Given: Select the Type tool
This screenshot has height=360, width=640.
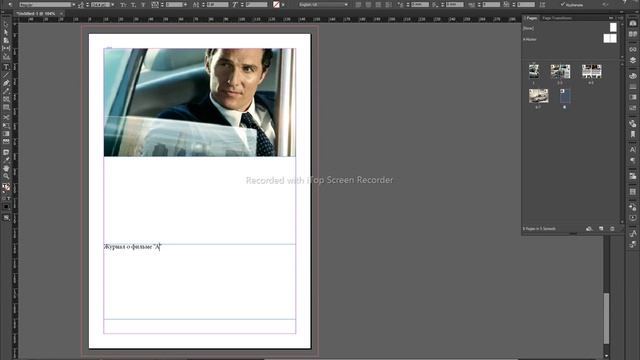Looking at the screenshot, I should tap(6, 67).
